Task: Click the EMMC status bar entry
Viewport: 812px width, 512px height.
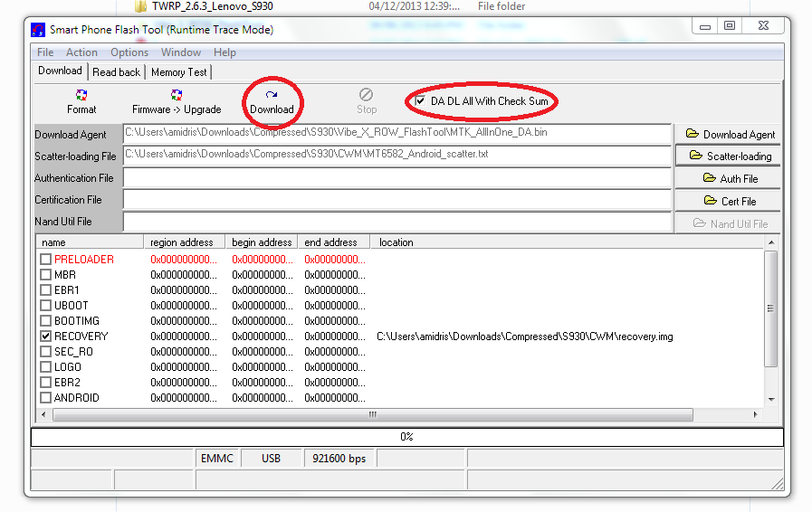Action: [217, 458]
